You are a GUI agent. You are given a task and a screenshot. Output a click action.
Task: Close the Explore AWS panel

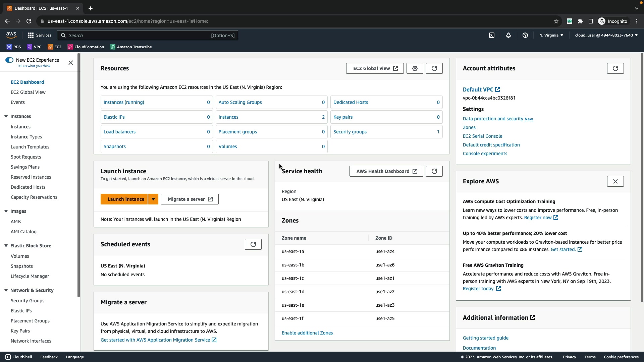615,181
